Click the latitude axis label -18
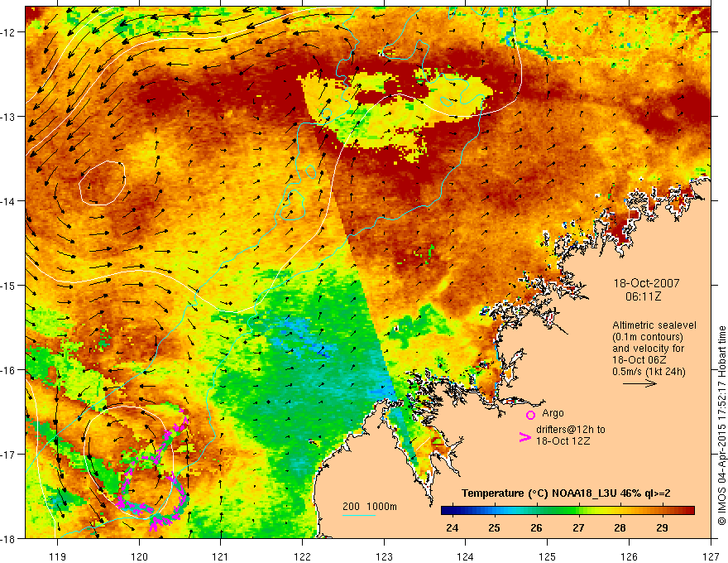This screenshot has width=728, height=563. (x=8, y=538)
